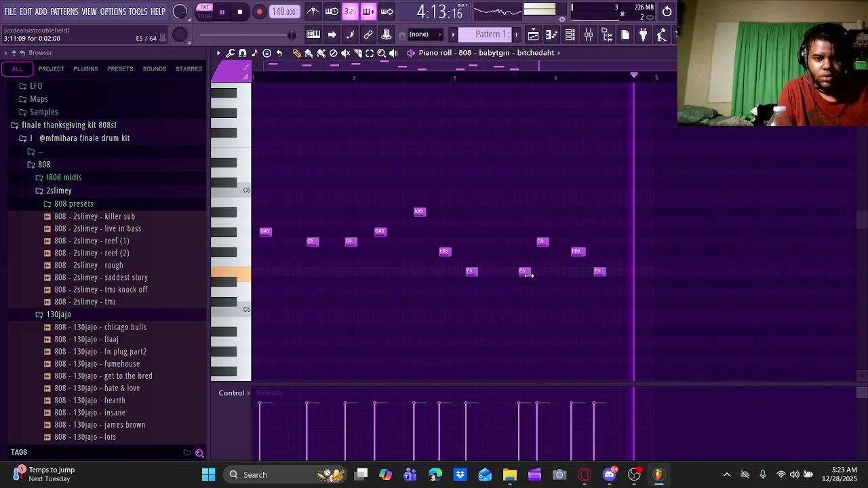Toggle note/clip grouping icon
868x488 pixels.
(350, 35)
